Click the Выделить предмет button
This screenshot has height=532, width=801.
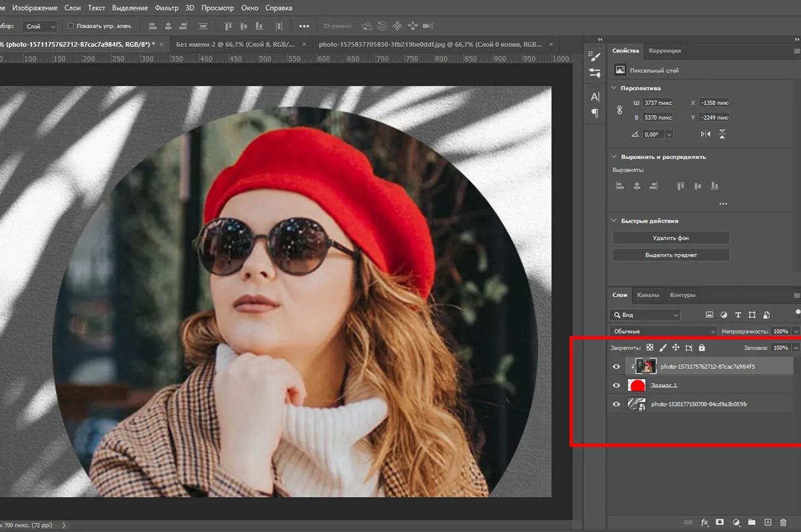(671, 255)
